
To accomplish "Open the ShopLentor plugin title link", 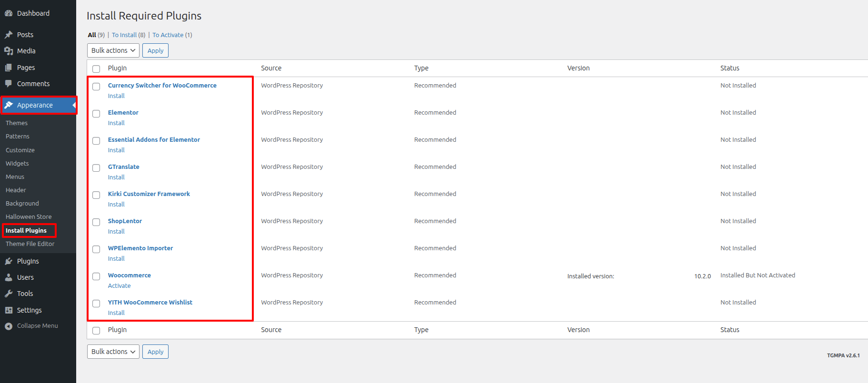I will click(x=125, y=221).
